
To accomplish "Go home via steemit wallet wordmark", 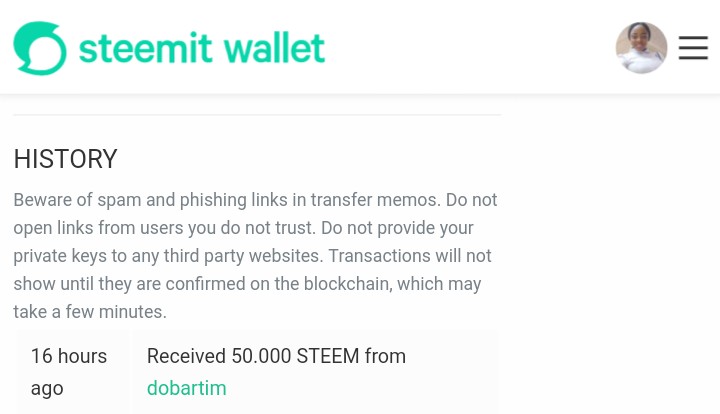I will click(202, 48).
